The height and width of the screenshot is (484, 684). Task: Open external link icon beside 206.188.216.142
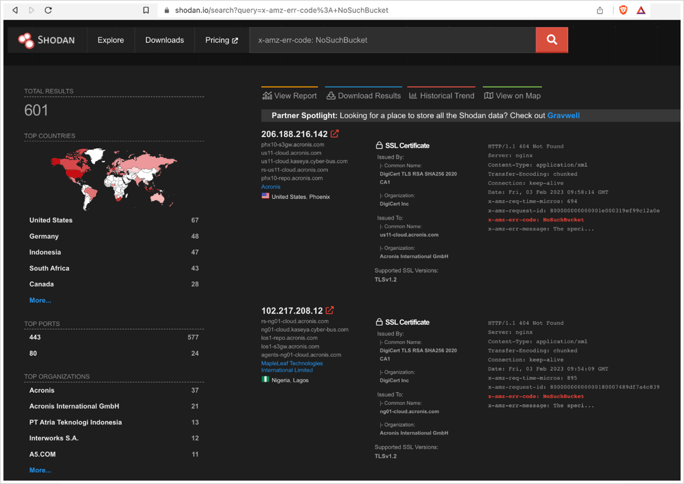click(x=335, y=134)
